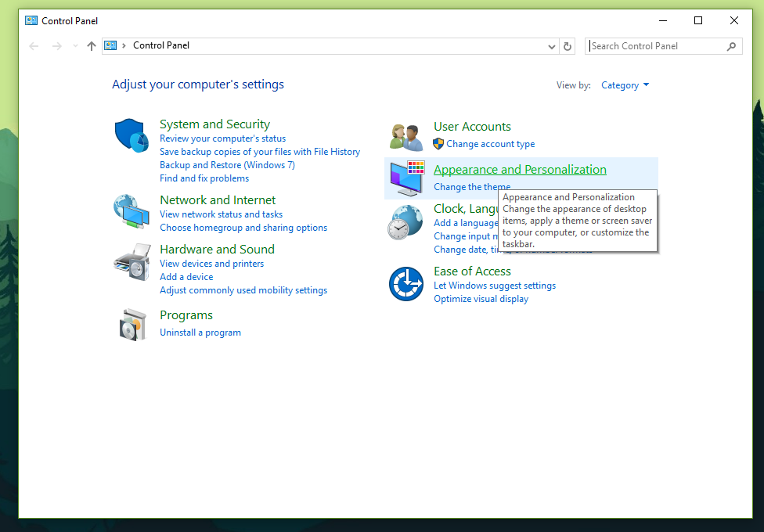The image size is (764, 532).
Task: Adjust commonly used mobility settings
Action: 243,290
